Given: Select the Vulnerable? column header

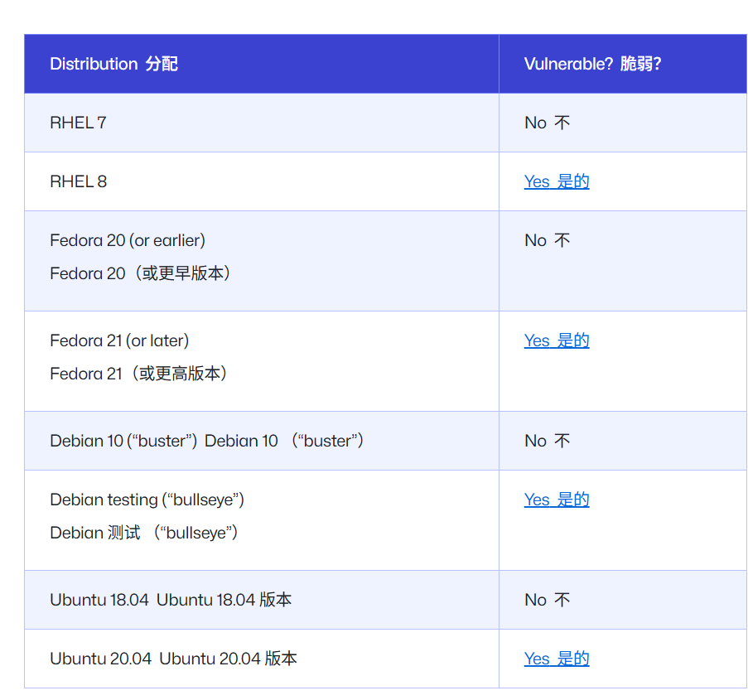Looking at the screenshot, I should (x=623, y=64).
